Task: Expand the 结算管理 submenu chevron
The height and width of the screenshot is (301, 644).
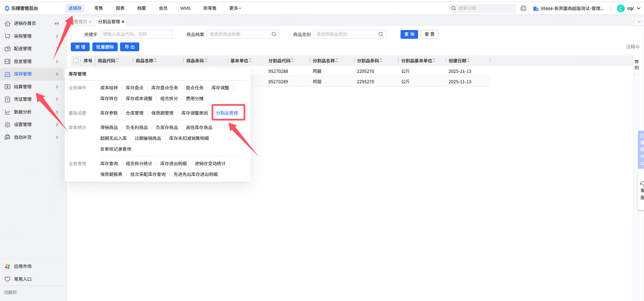Action: [57, 87]
